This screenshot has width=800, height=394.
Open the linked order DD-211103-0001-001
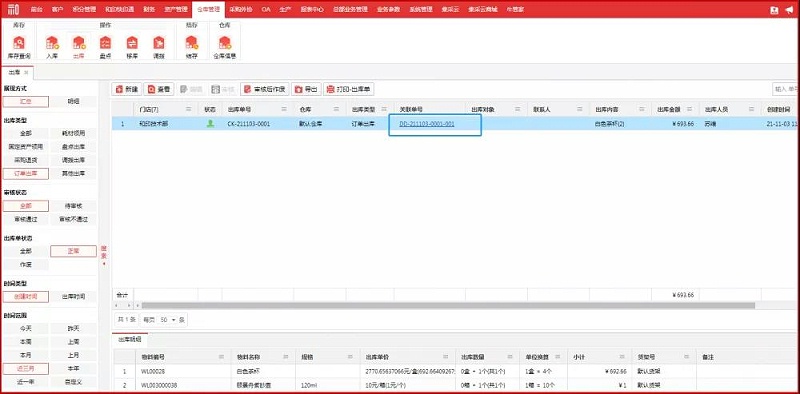click(427, 124)
